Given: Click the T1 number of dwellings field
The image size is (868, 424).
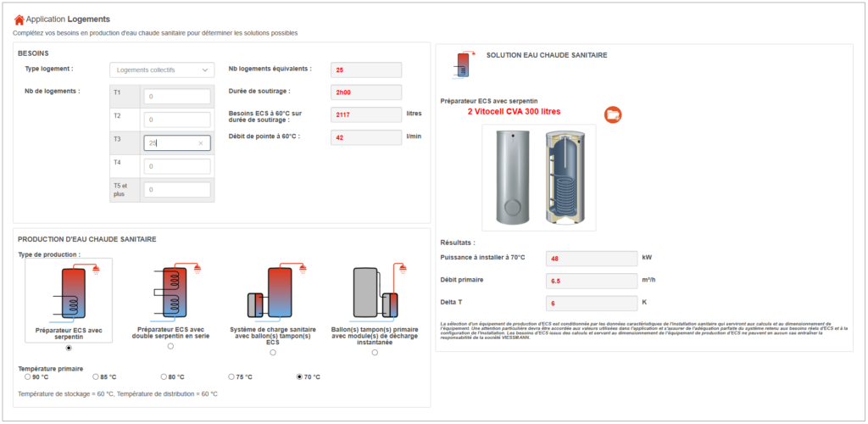Looking at the screenshot, I should pyautogui.click(x=176, y=97).
